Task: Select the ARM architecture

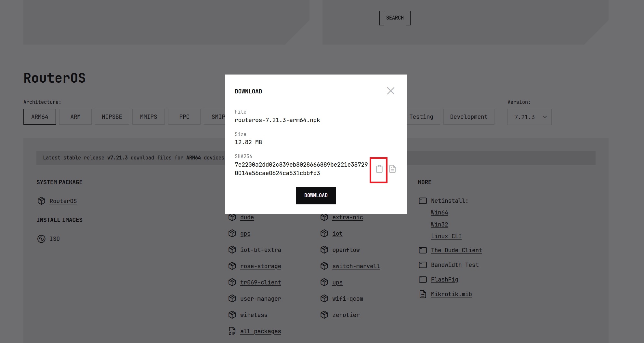Action: 75,117
